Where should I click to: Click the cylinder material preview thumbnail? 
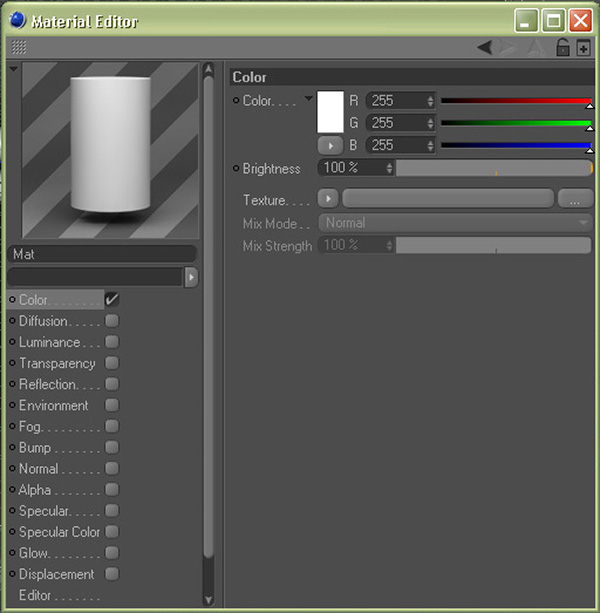point(110,150)
